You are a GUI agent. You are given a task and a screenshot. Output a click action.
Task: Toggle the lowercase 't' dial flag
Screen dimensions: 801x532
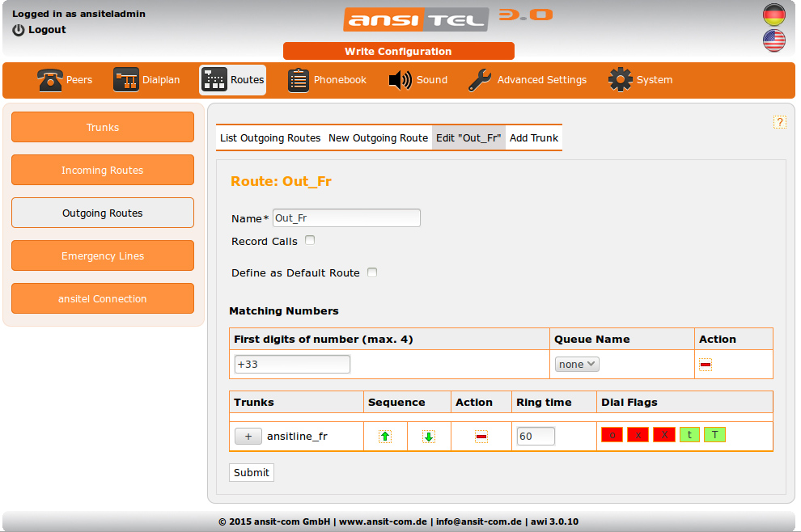[689, 435]
